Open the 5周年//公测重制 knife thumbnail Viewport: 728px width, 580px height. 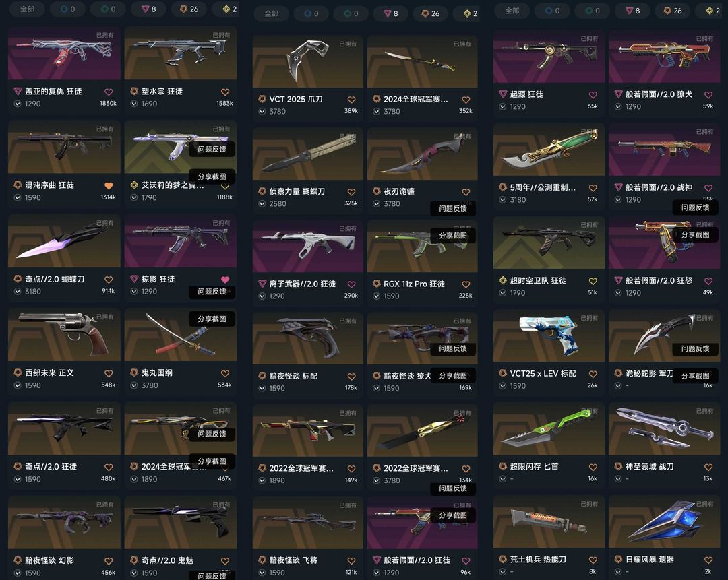(549, 150)
